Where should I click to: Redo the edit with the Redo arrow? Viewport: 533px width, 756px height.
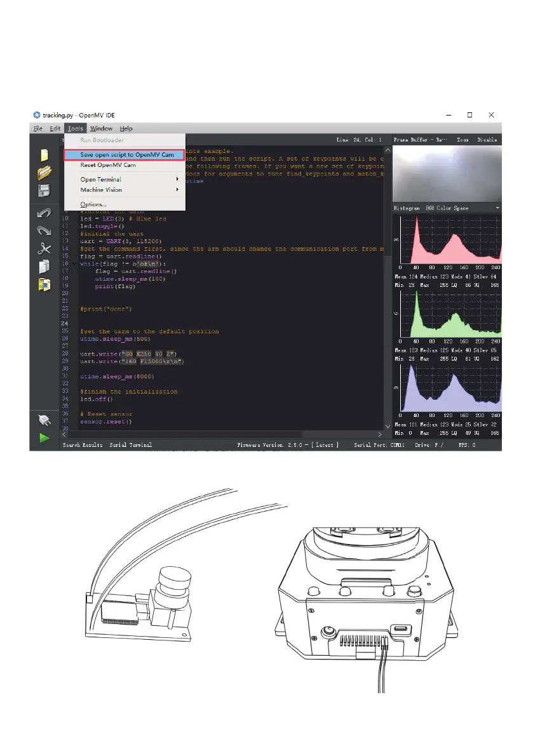44,230
